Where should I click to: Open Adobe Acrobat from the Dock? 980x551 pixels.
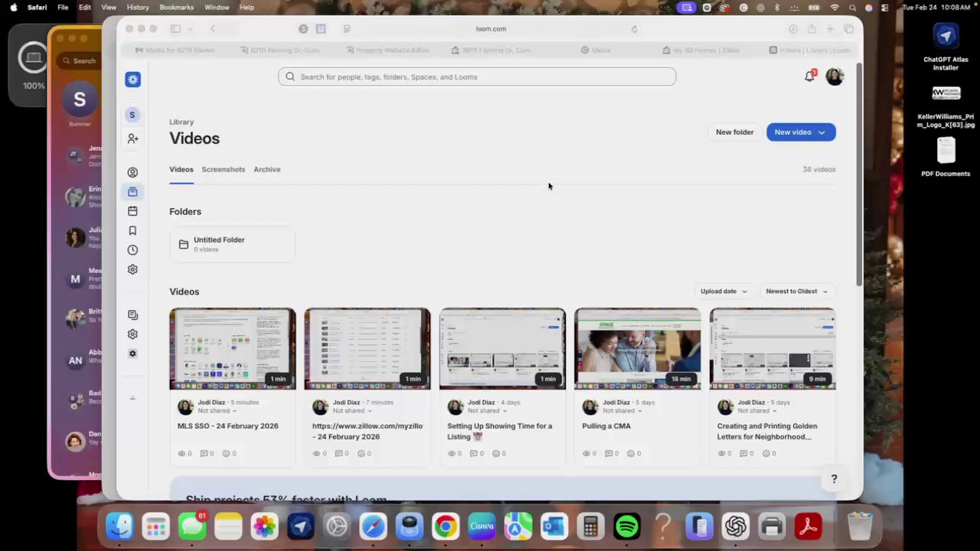click(x=808, y=527)
